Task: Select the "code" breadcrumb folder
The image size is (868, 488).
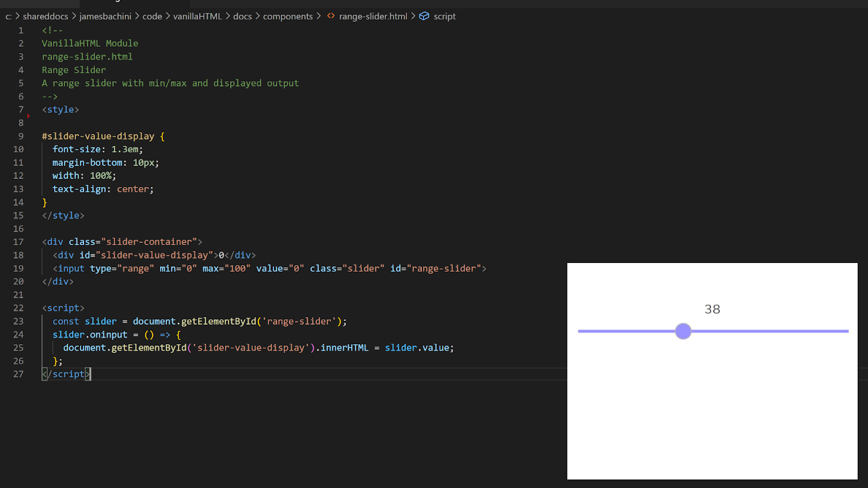Action: coord(152,16)
